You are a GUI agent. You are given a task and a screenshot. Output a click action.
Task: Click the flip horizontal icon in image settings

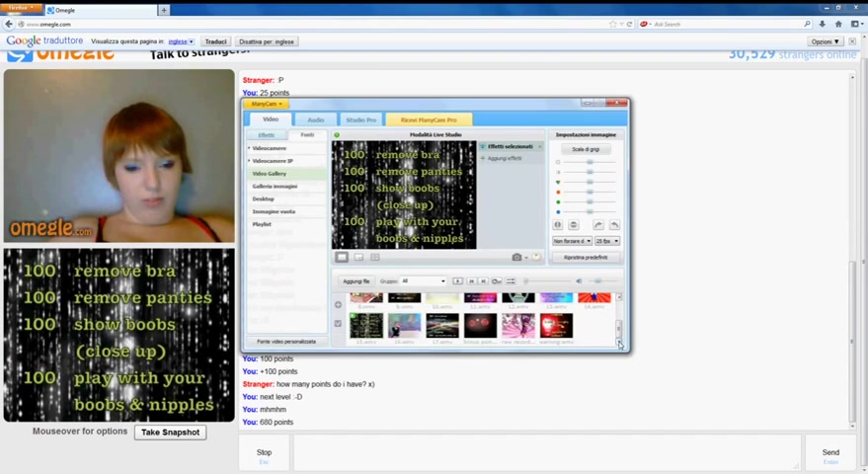[558, 225]
